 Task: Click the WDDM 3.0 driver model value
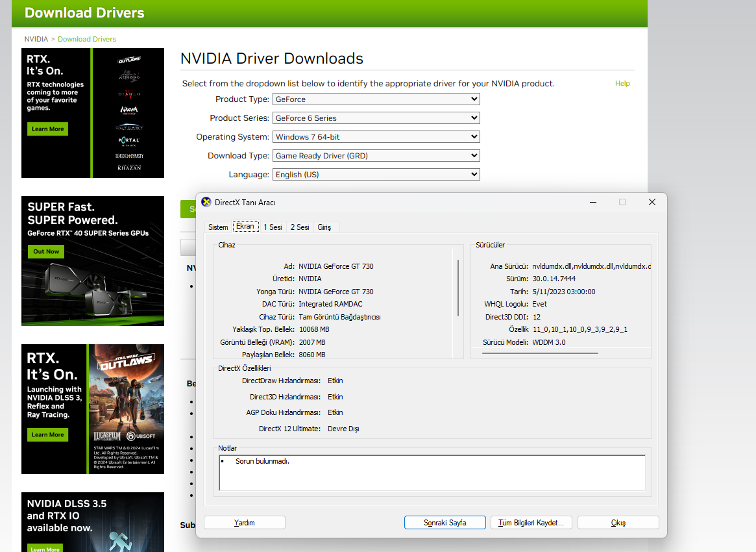pyautogui.click(x=549, y=343)
